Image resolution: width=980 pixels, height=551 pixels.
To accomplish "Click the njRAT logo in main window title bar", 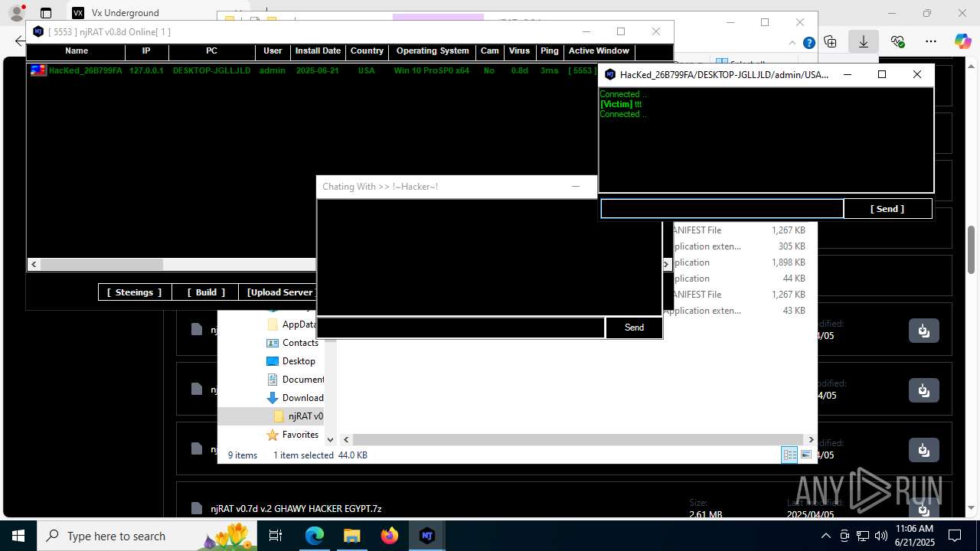I will (x=38, y=31).
